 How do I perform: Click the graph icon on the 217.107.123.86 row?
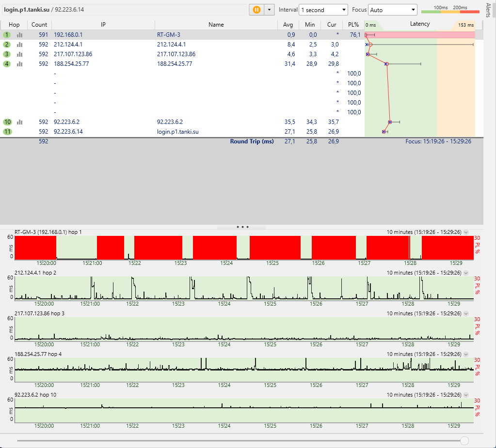tap(20, 54)
